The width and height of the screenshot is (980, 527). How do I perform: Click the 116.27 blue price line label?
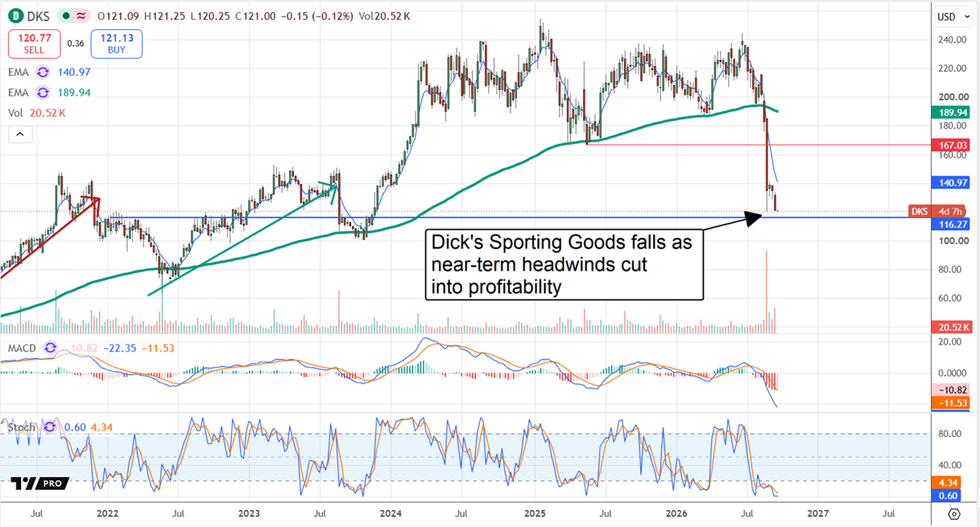pos(951,222)
